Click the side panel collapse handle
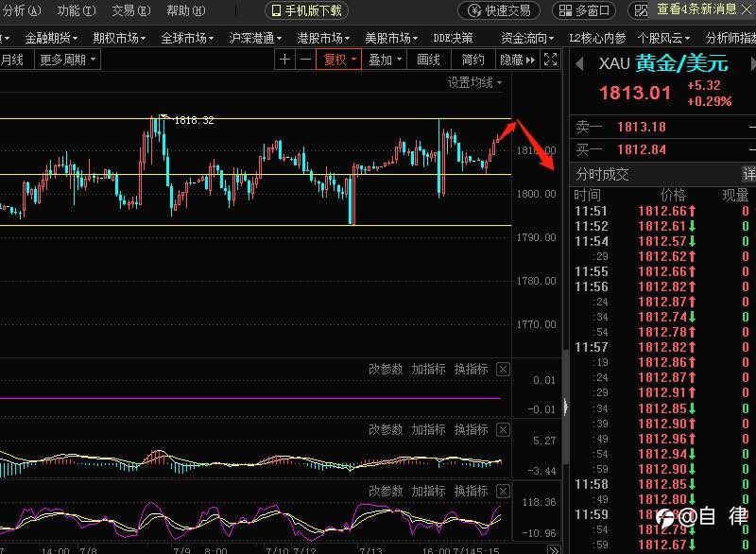756x554 pixels. (x=565, y=406)
